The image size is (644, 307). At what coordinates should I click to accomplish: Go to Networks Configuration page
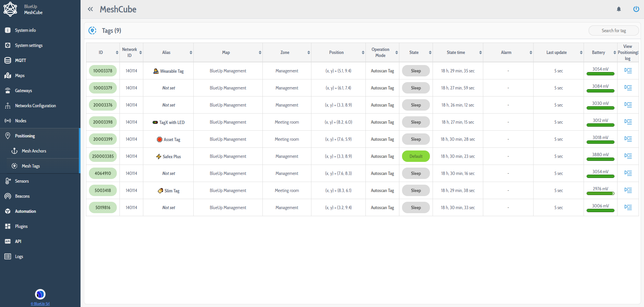coord(35,106)
